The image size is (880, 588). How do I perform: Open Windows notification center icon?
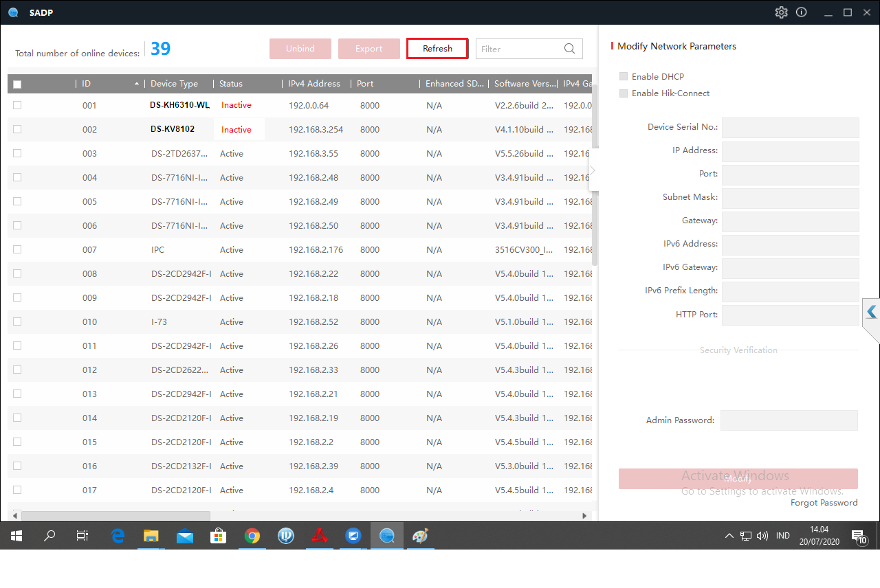(859, 536)
